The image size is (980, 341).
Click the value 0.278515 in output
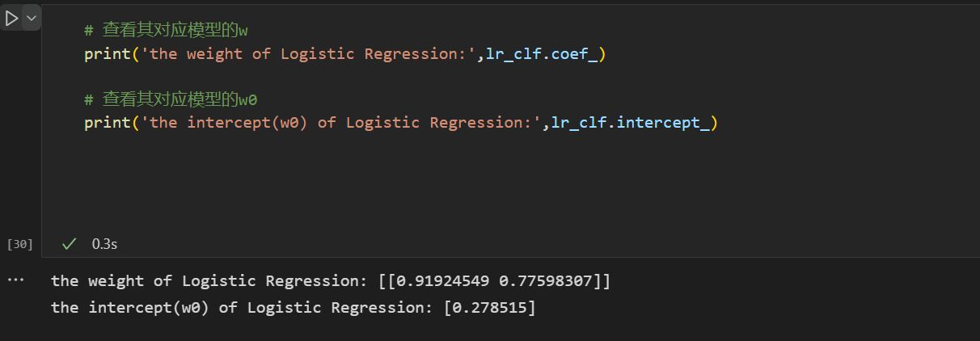[489, 308]
